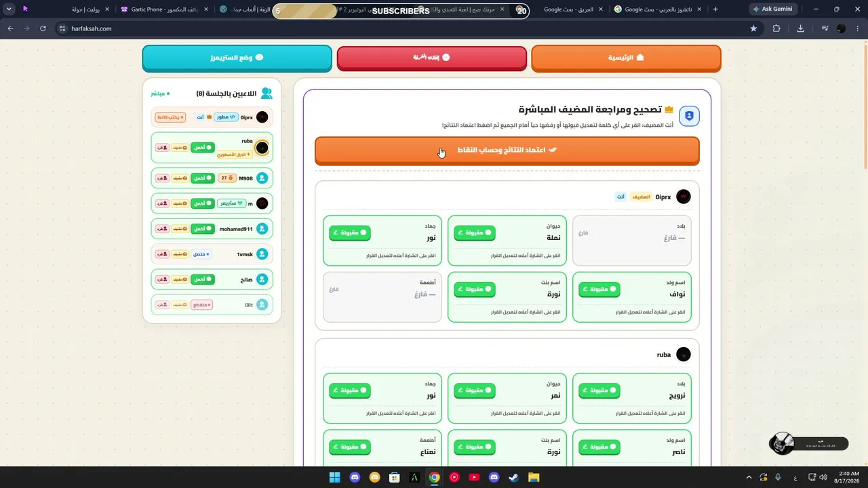The height and width of the screenshot is (488, 868).
Task: Open the clock showing 2:40 AM
Action: (848, 477)
